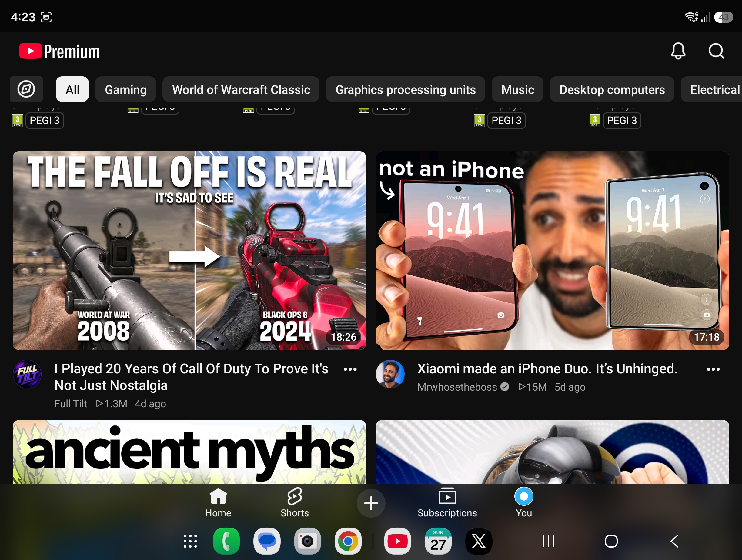Select World of Warcraft Classic chip
Viewport: 742px width, 560px height.
[x=241, y=89]
